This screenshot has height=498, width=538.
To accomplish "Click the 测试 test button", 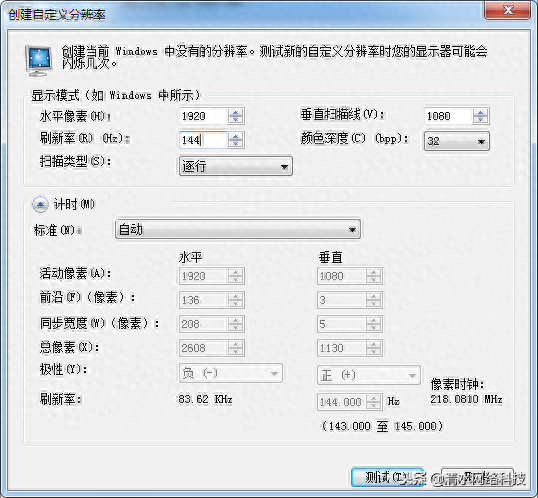I will coord(387,477).
